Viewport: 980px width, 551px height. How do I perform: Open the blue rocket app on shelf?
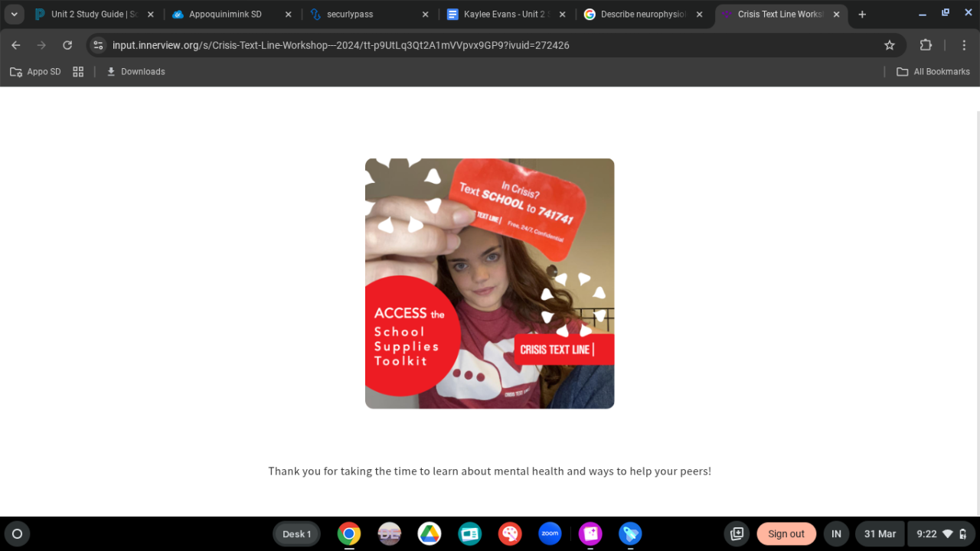point(630,533)
